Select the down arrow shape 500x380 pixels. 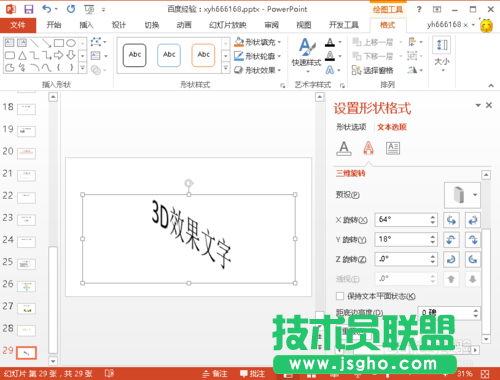point(71,55)
